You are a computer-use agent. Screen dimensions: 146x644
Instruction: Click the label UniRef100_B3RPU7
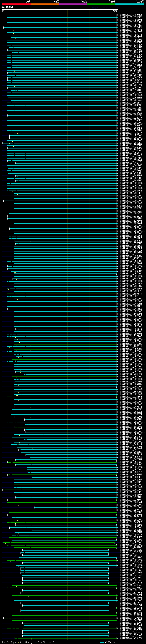coord(131,271)
